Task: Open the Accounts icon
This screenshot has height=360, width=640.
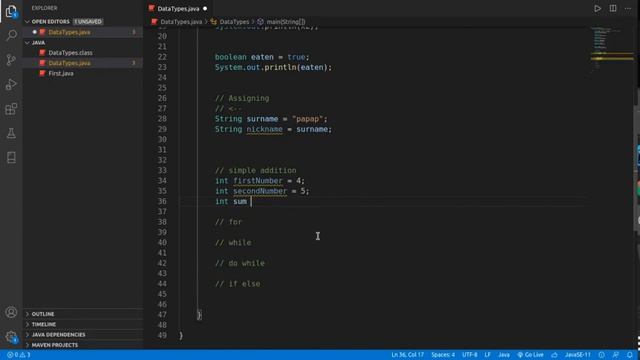Action: pyautogui.click(x=11, y=312)
